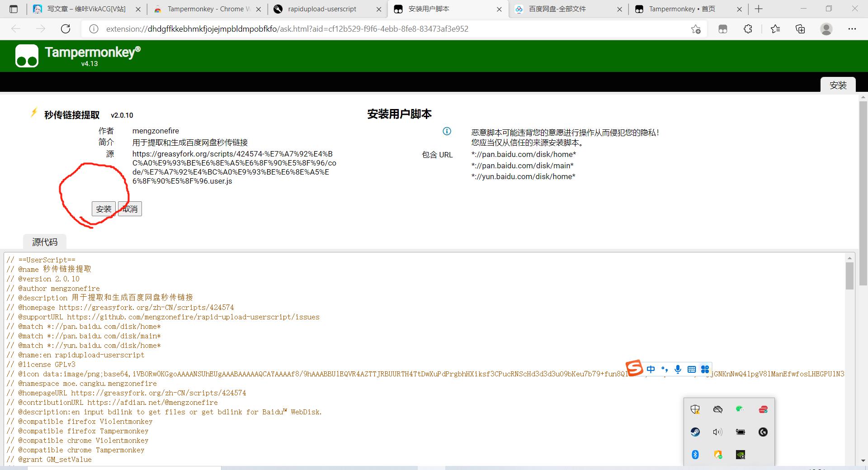Open the Sogou soft keyboard

[x=691, y=369]
